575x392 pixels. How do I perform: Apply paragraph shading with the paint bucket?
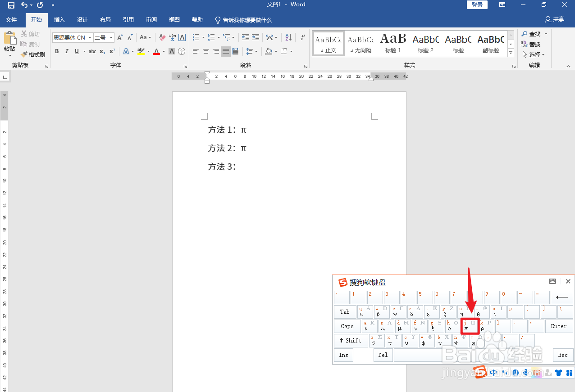(269, 51)
